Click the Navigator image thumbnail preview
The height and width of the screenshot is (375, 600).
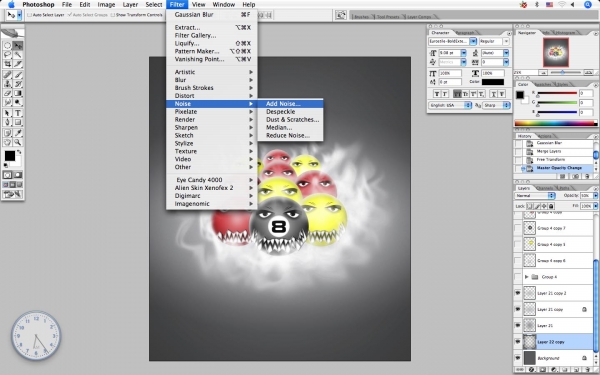556,53
